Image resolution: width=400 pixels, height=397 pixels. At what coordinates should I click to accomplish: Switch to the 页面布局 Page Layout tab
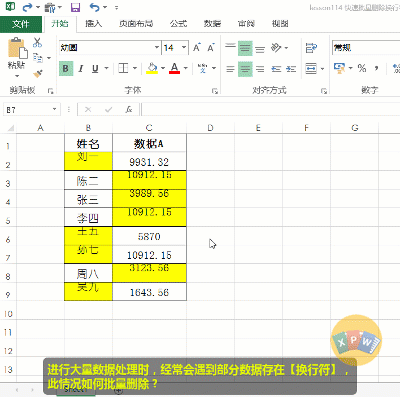136,24
